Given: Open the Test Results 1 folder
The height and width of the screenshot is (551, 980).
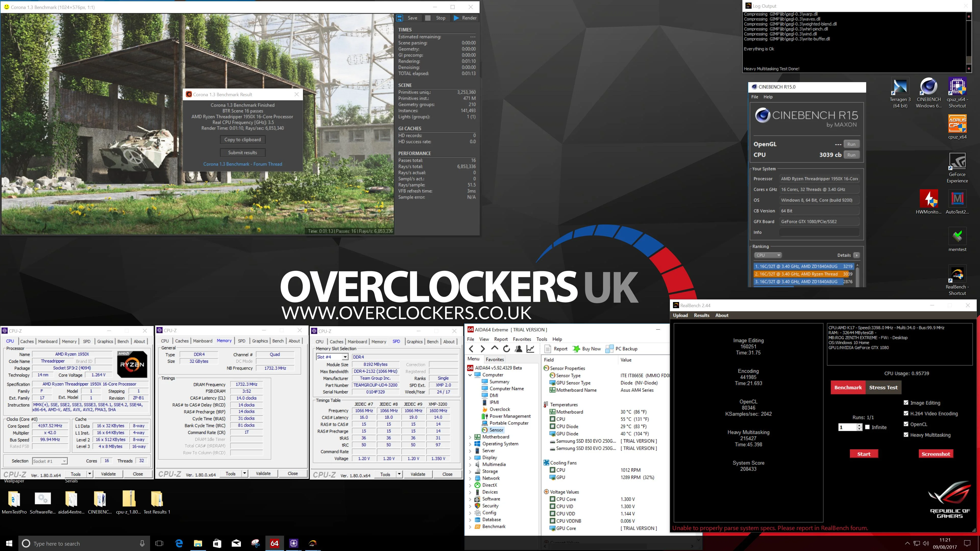Looking at the screenshot, I should click(157, 502).
